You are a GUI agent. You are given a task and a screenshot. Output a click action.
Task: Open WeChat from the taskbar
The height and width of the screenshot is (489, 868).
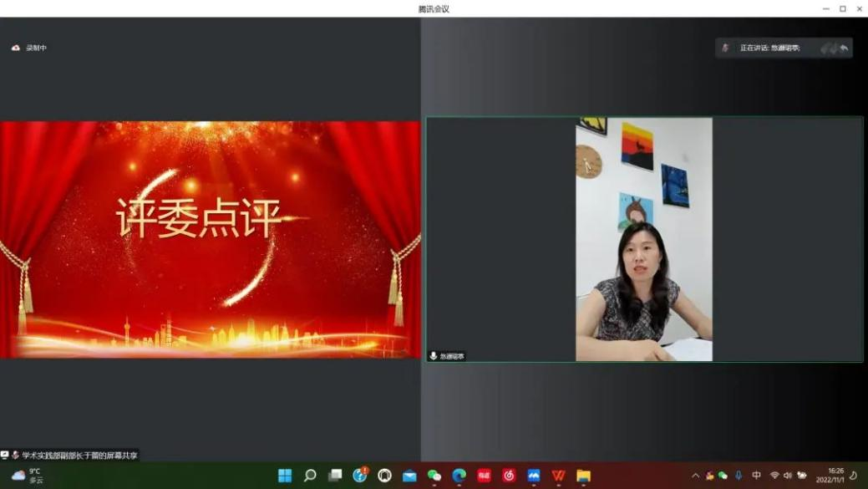(434, 476)
